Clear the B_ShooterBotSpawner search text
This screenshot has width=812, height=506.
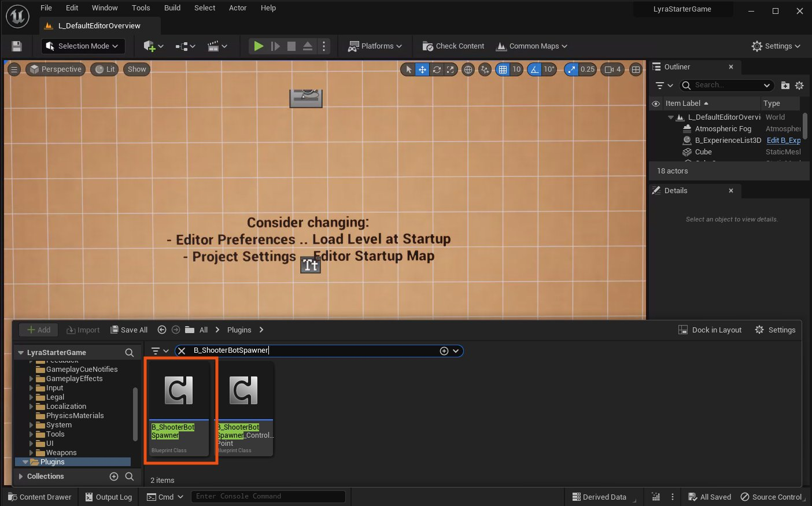click(x=182, y=351)
